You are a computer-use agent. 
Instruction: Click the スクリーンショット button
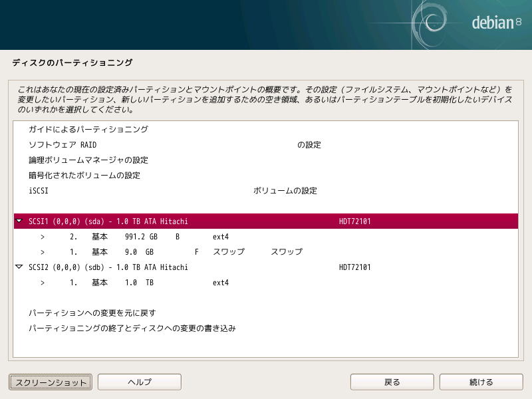point(50,382)
